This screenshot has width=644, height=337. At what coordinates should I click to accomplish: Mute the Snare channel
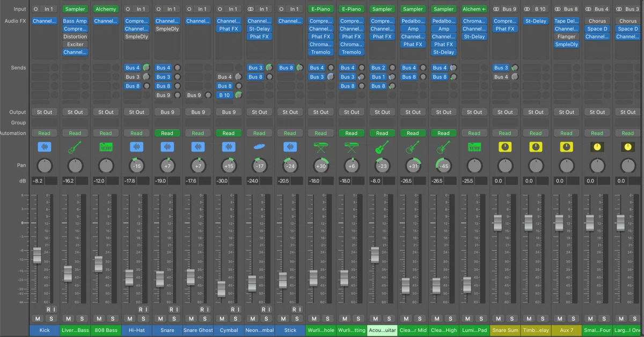(x=160, y=319)
